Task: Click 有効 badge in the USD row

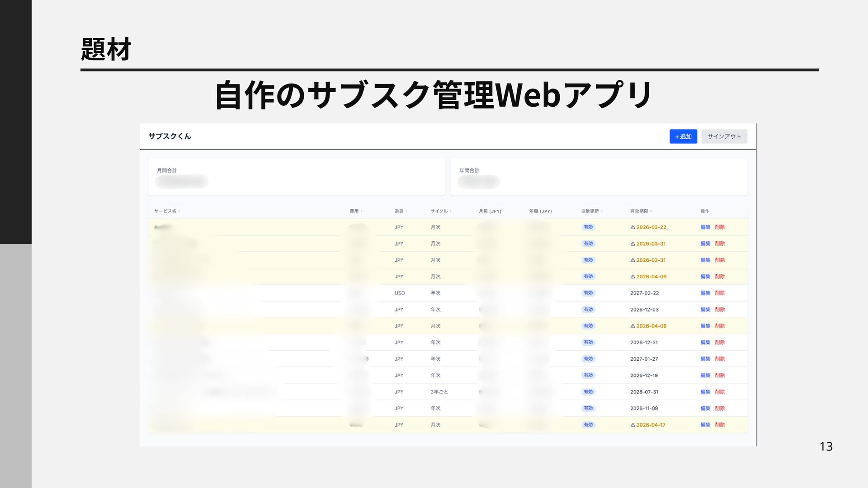Action: click(588, 293)
